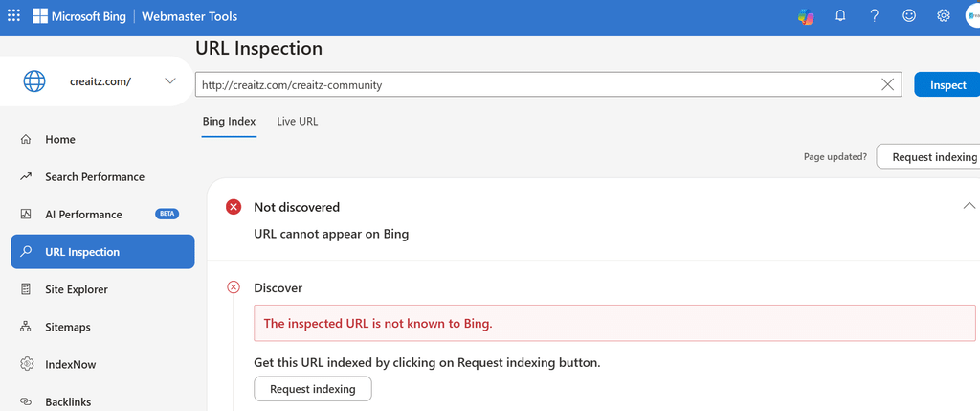Switch to the Bing Index tab
This screenshot has width=980, height=411.
click(x=229, y=122)
